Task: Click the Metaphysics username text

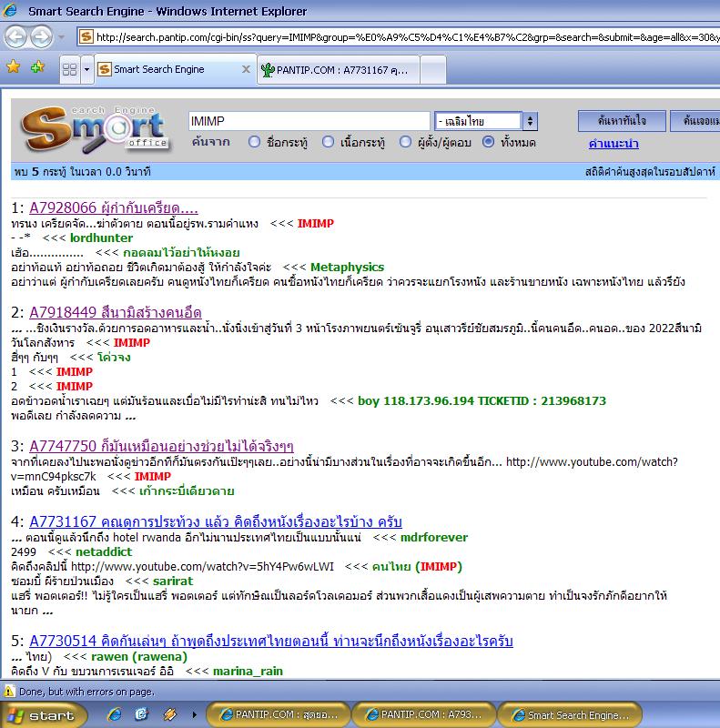Action: click(347, 268)
